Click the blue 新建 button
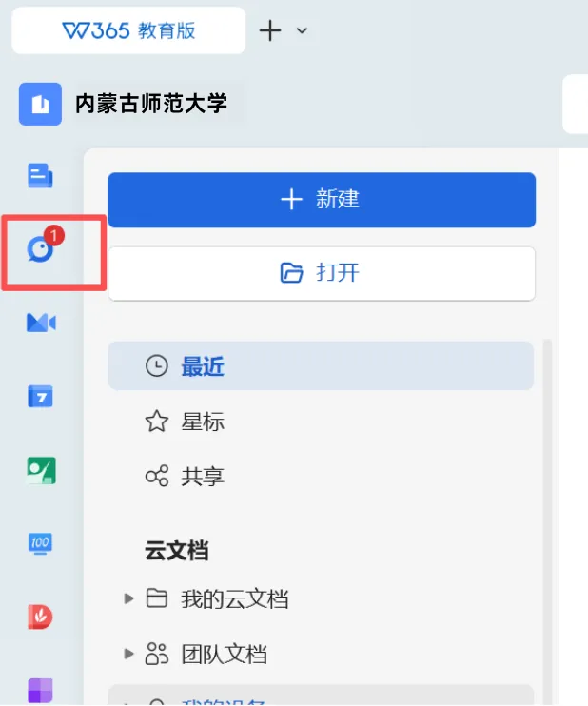This screenshot has height=706, width=588. click(x=322, y=200)
